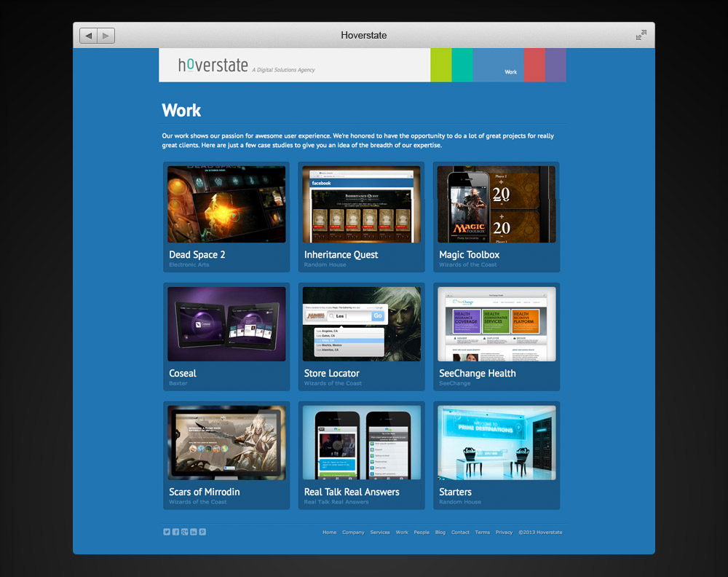Click Random House under Inheritance Quest
Viewport: 728px width, 577px height.
(325, 264)
